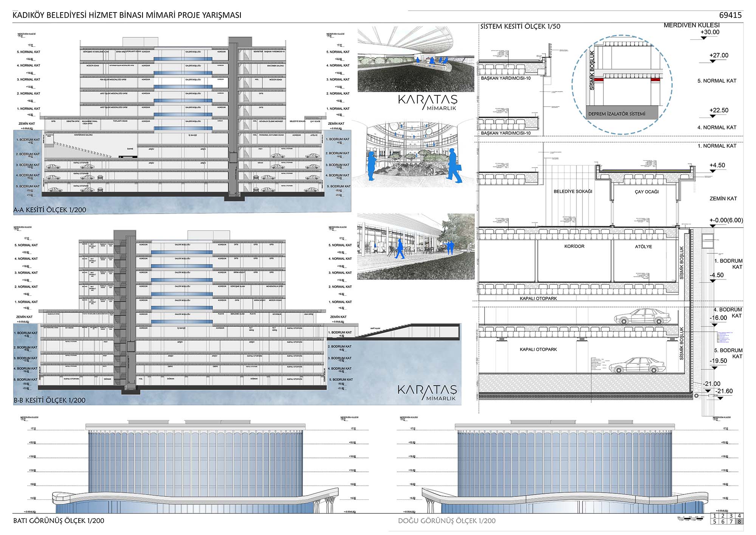Screen dimensions: 756x535
Task: Click the street-level café rendering thumbnail
Action: click(415, 246)
